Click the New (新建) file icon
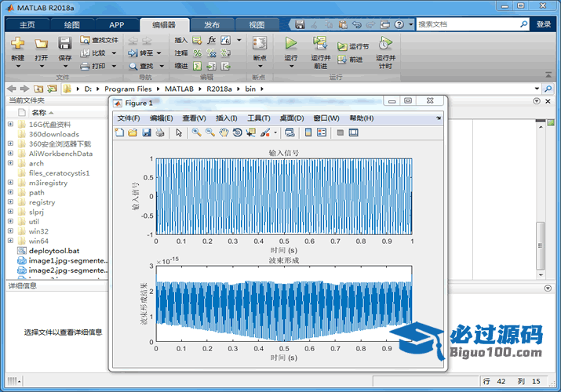This screenshot has width=561, height=392. click(17, 43)
